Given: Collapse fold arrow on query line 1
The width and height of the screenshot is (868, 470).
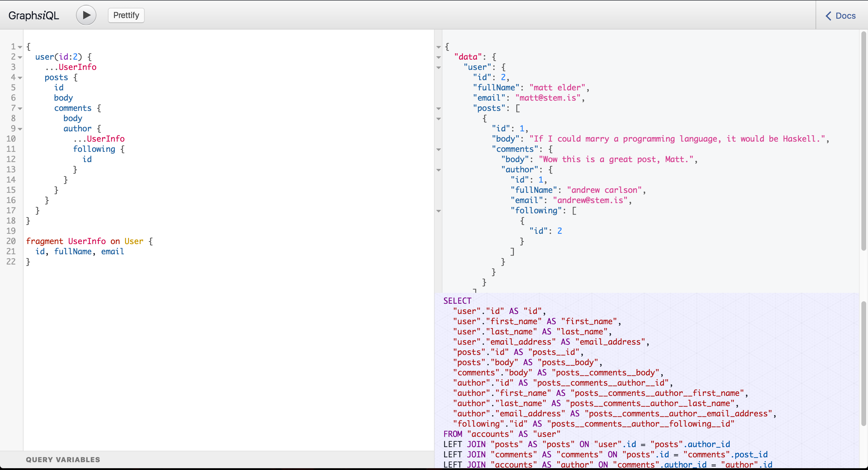Looking at the screenshot, I should click(x=20, y=47).
